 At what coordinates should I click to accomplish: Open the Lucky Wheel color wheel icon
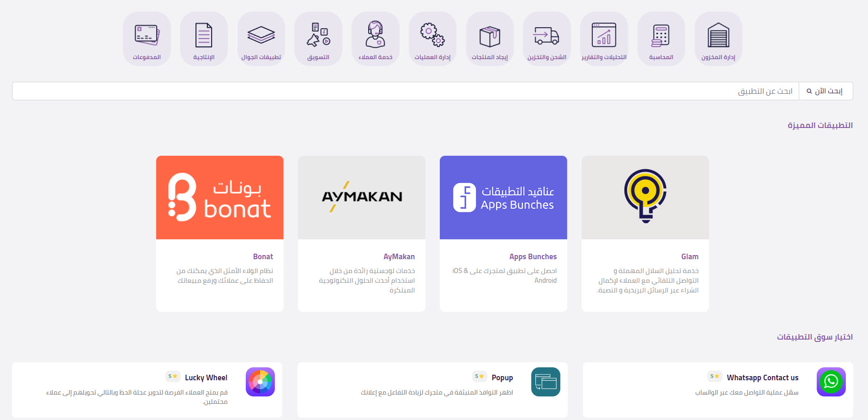click(x=260, y=382)
